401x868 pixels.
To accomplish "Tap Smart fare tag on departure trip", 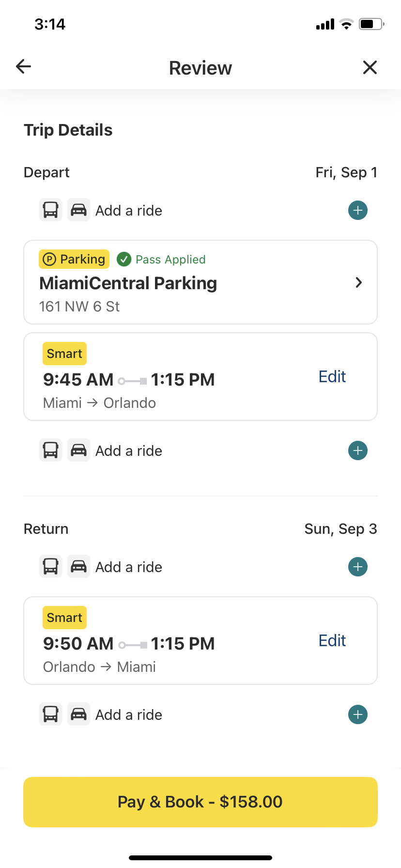I will tap(64, 354).
